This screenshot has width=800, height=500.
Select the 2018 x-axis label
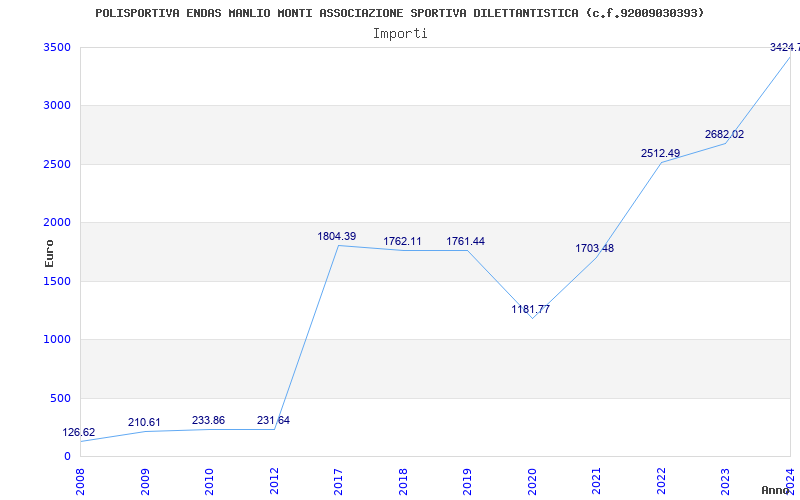click(403, 481)
